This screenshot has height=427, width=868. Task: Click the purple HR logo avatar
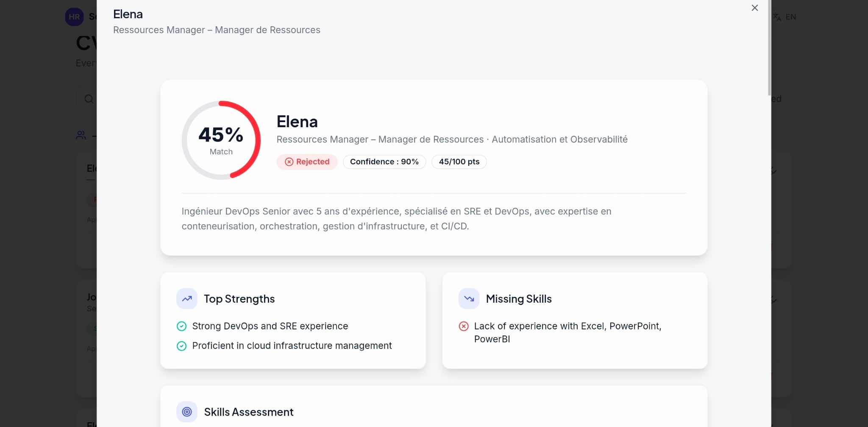point(74,17)
